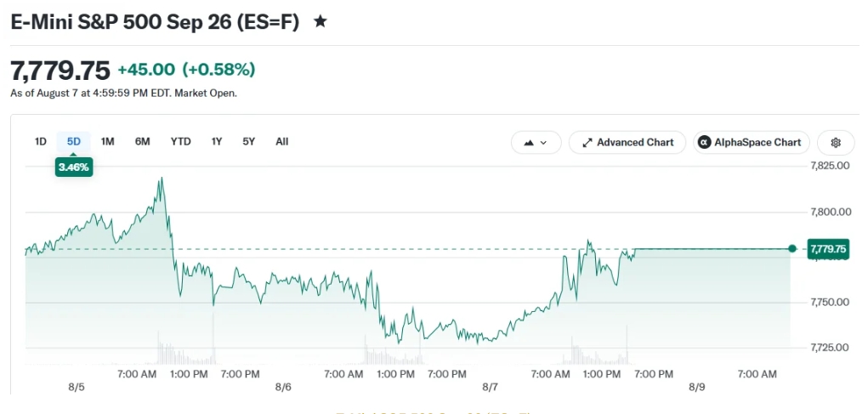Click the E-Mini S&P 500 title
The image size is (868, 414).
(x=155, y=22)
